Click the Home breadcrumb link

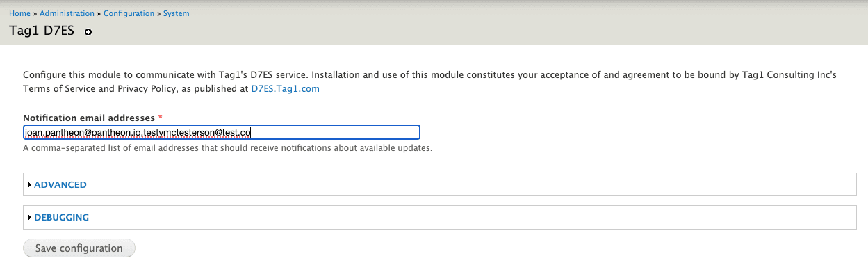[x=19, y=13]
